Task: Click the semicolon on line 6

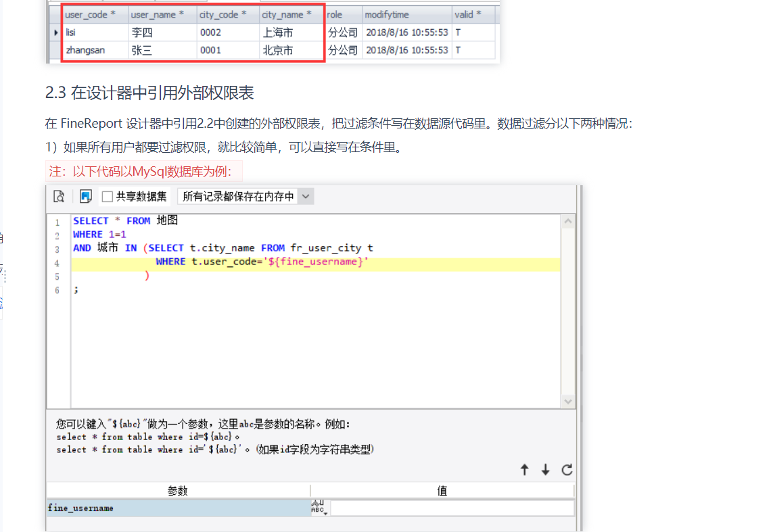Action: click(76, 289)
